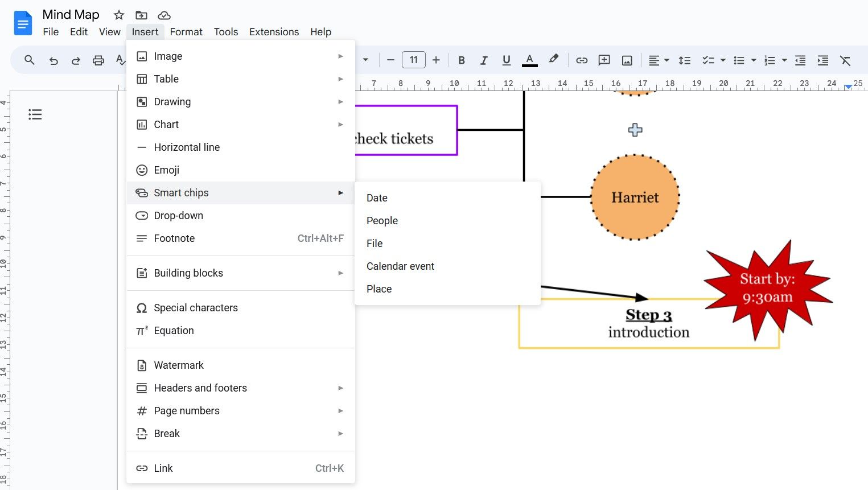Viewport: 868px width, 490px height.
Task: Open the text alignment dropdown
Action: [x=659, y=60]
